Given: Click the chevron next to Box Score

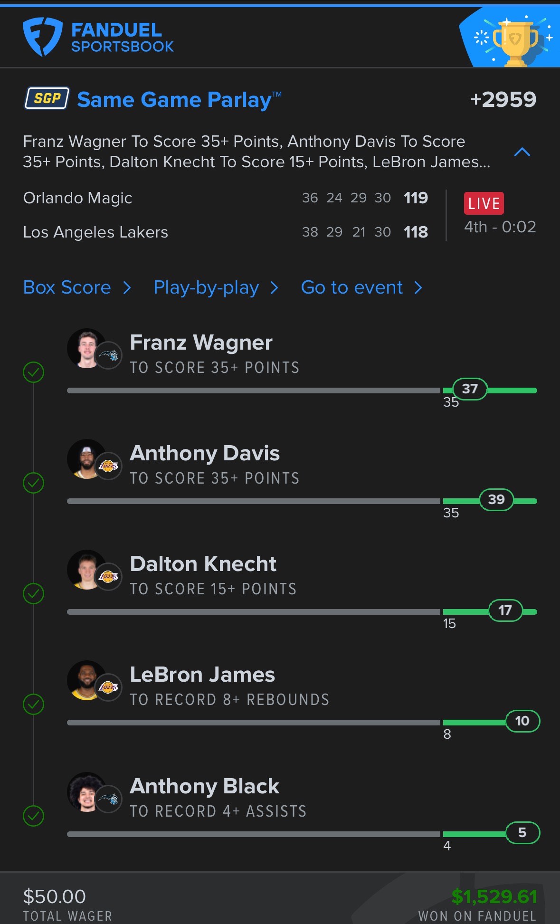Looking at the screenshot, I should [x=127, y=288].
